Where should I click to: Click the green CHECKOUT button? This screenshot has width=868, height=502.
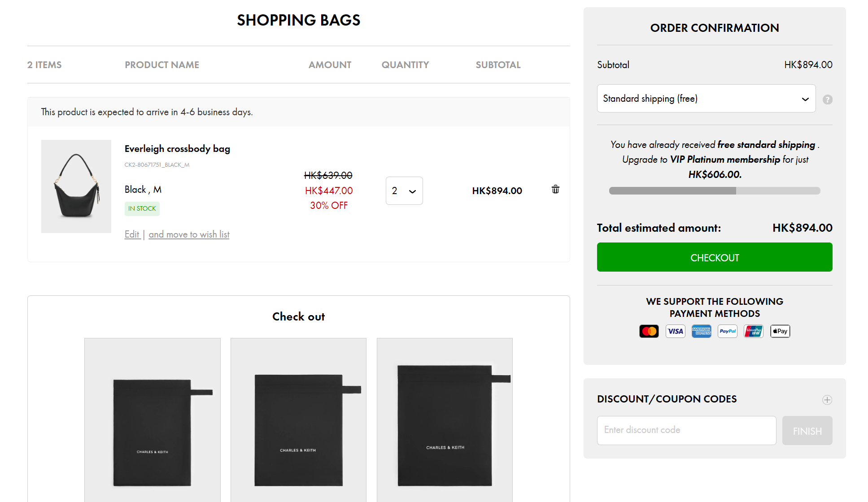click(714, 257)
